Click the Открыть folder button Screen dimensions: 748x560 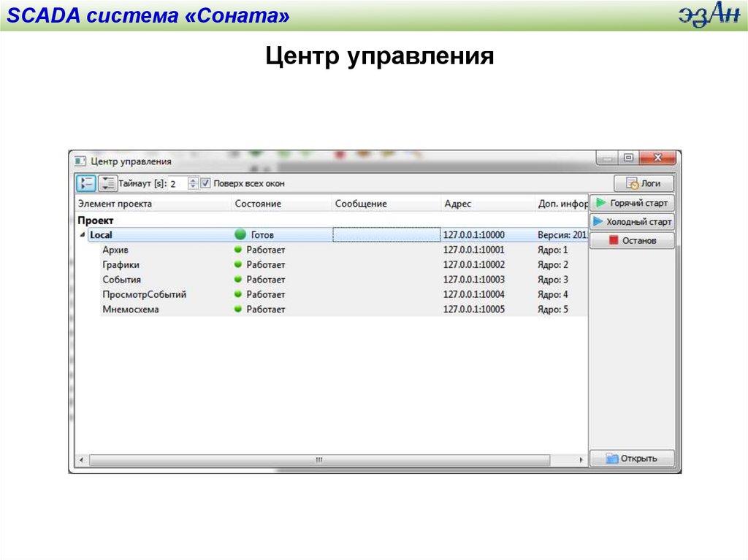click(632, 459)
